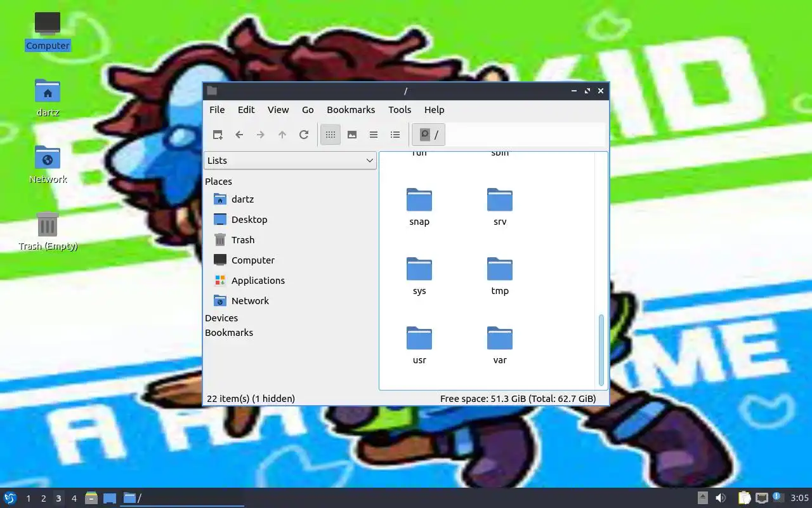Viewport: 812px width, 508px height.
Task: Select the usr folder
Action: coord(419,346)
